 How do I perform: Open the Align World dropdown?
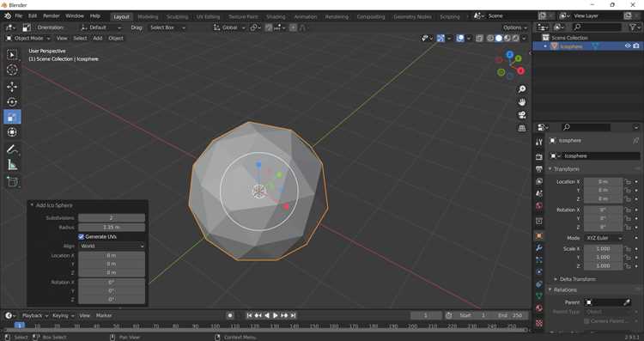112,247
